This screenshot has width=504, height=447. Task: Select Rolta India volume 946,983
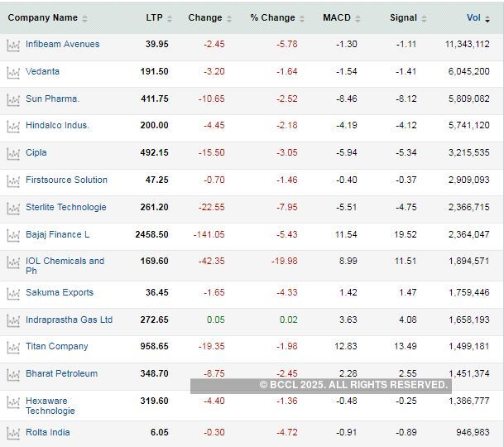(473, 432)
